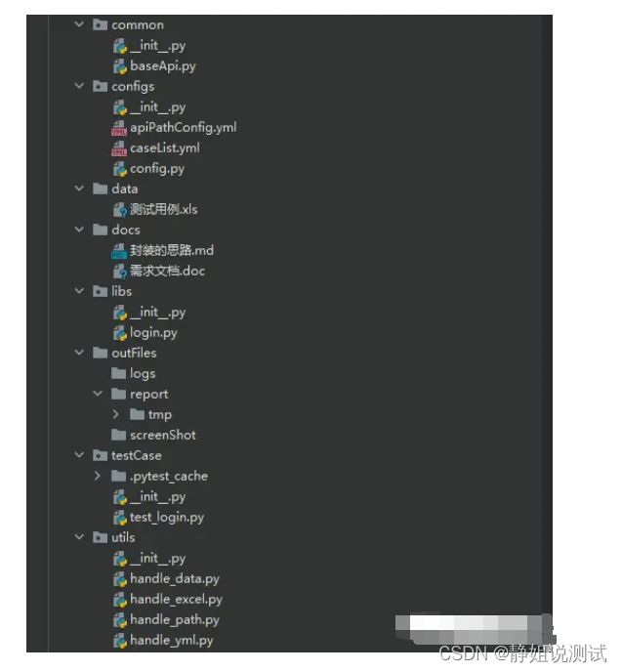
Task: Collapse the common folder chevron
Action: pos(79,24)
